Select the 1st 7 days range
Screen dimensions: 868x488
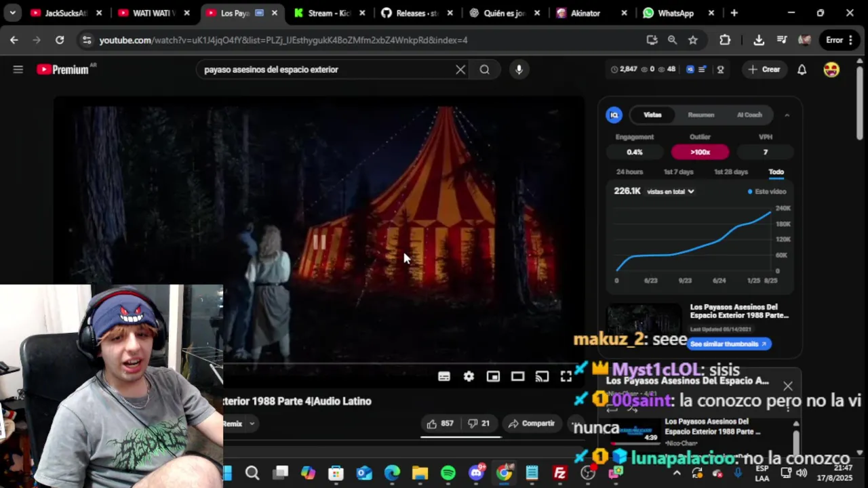[x=678, y=172]
